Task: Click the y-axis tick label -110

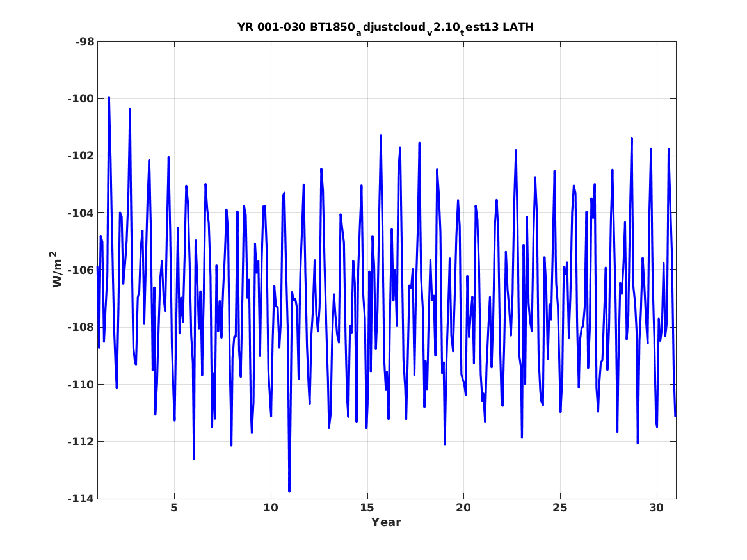Action: click(x=81, y=384)
